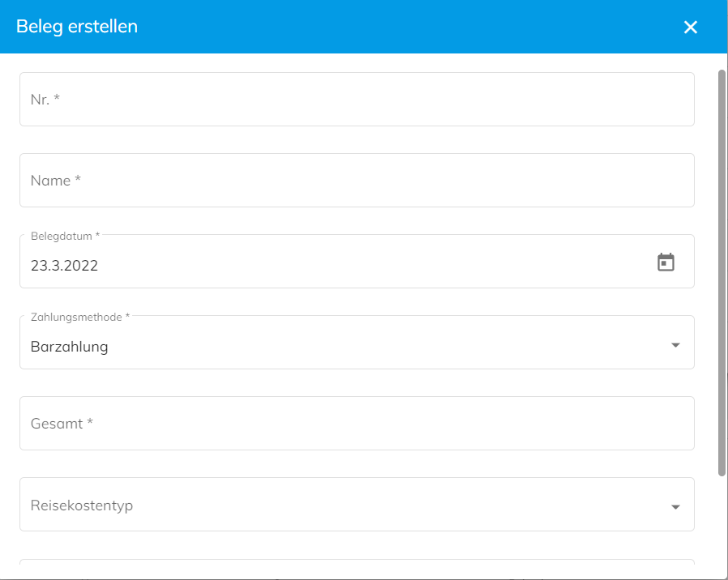This screenshot has height=580, width=728.
Task: Click the partially visible field below Reisekostentyp
Action: (x=357, y=562)
